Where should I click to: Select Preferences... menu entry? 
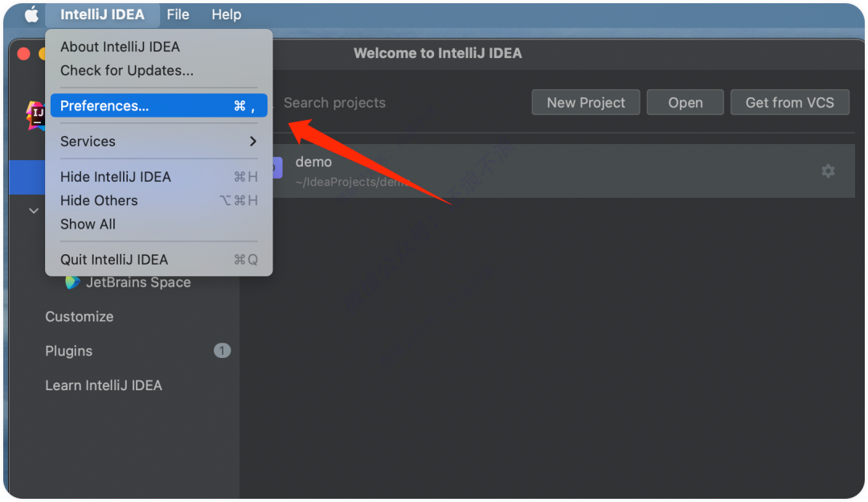click(x=159, y=106)
